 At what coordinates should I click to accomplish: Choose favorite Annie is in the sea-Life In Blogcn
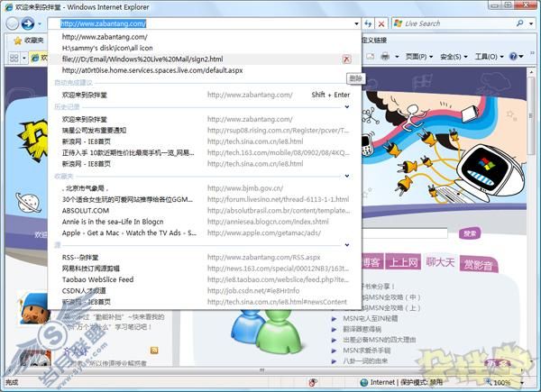pyautogui.click(x=205, y=222)
